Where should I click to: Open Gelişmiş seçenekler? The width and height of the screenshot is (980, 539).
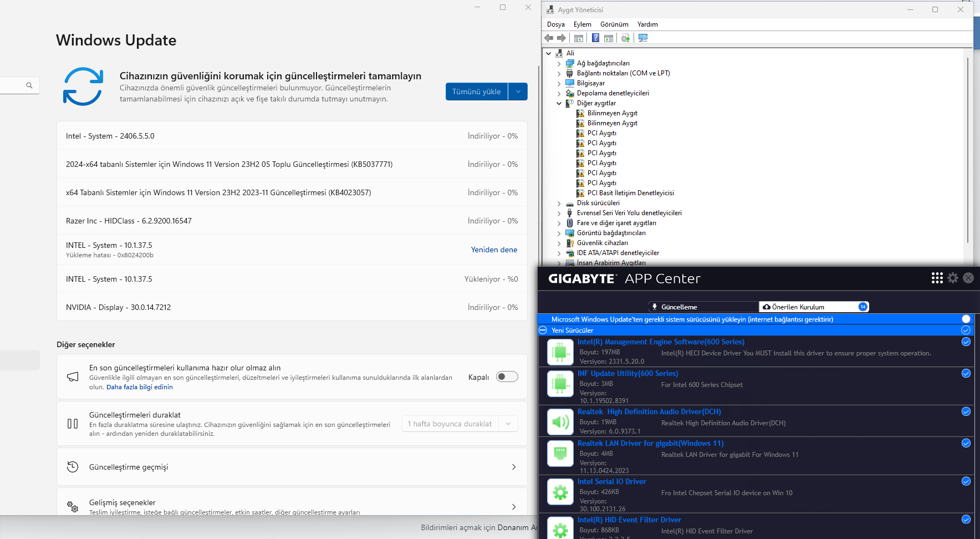[292, 502]
